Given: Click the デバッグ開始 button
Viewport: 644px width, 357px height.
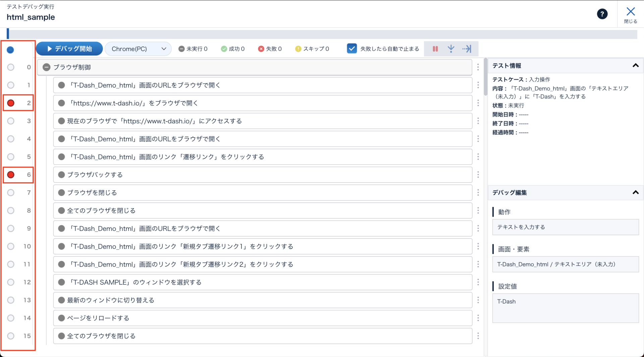Looking at the screenshot, I should 69,49.
